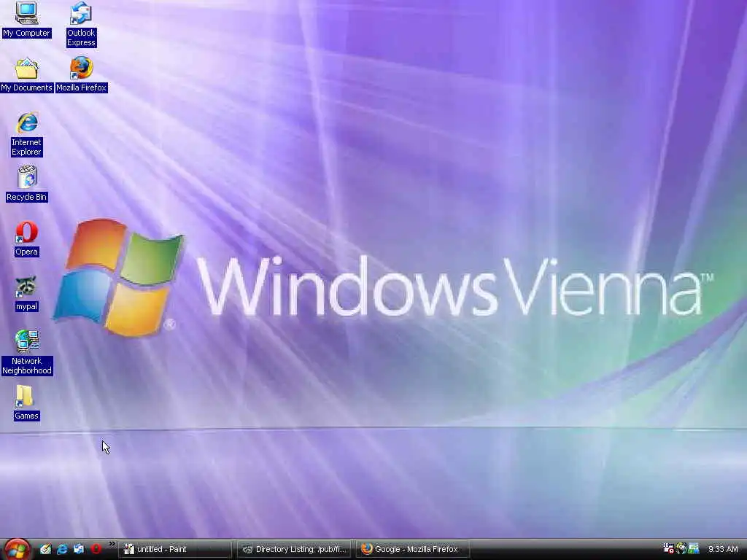Click the calendar alarm tray icon
This screenshot has width=747, height=560.
tap(668, 548)
